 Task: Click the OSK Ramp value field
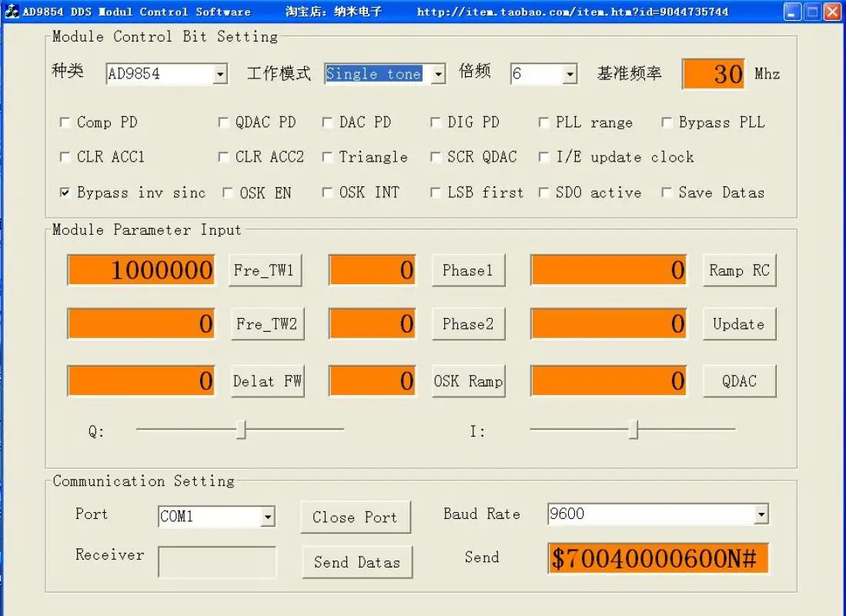pos(373,381)
